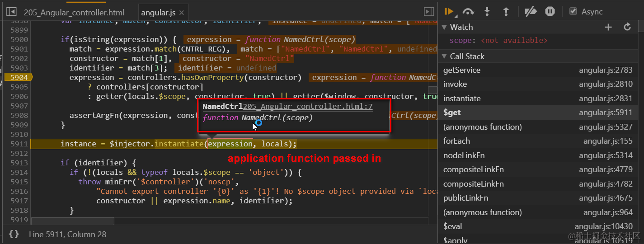The height and width of the screenshot is (244, 644).
Task: Deactivate all breakpoints
Action: click(x=530, y=12)
